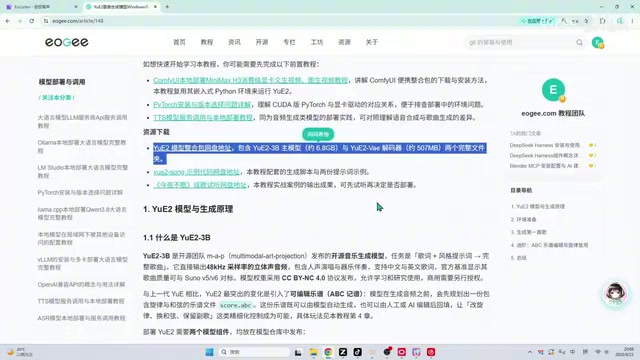
Task: Open the 专栏 nav menu item
Action: (x=289, y=42)
